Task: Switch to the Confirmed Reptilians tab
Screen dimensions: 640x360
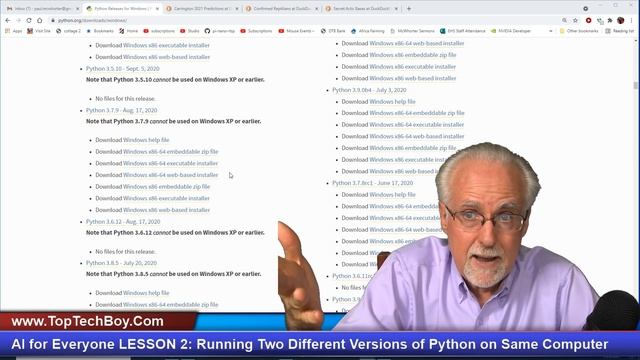Action: pyautogui.click(x=282, y=9)
